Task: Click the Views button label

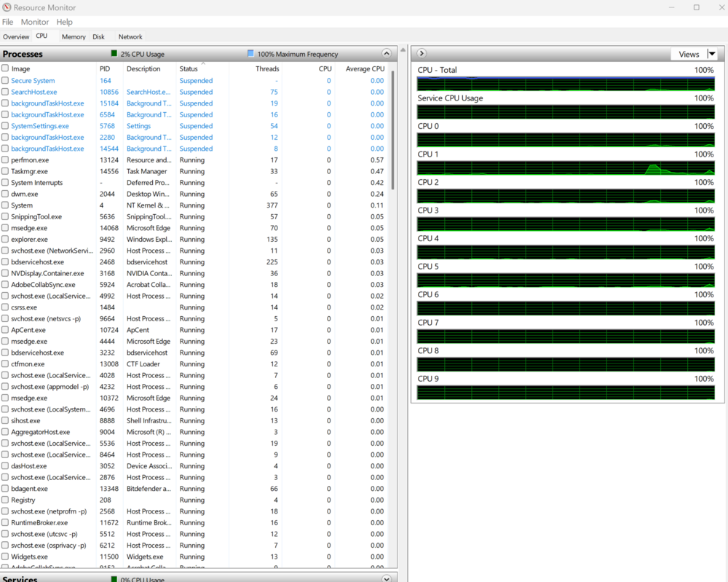Action: coord(688,54)
